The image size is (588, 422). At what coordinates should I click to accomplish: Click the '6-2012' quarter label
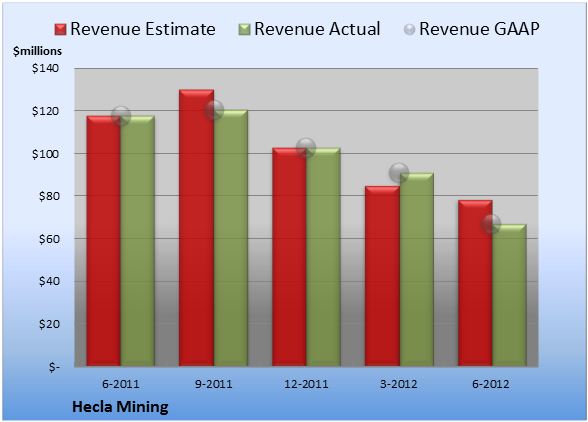491,384
